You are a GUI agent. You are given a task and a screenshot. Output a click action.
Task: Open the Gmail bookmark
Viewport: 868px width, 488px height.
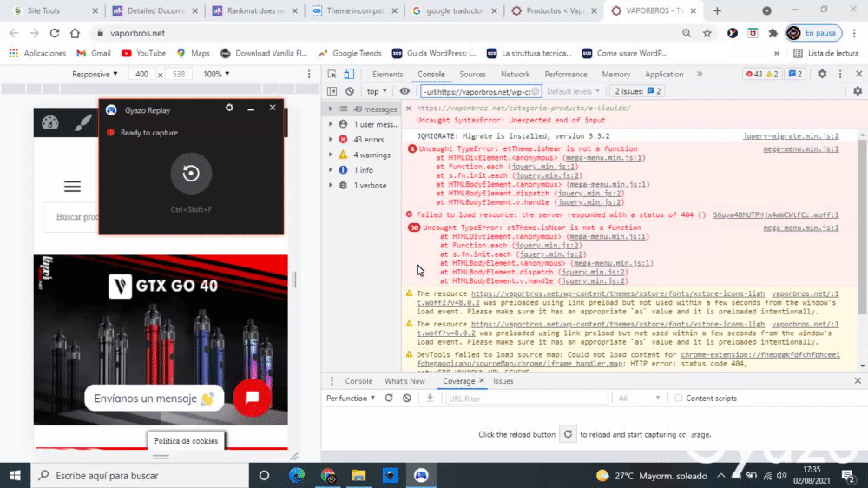(94, 53)
